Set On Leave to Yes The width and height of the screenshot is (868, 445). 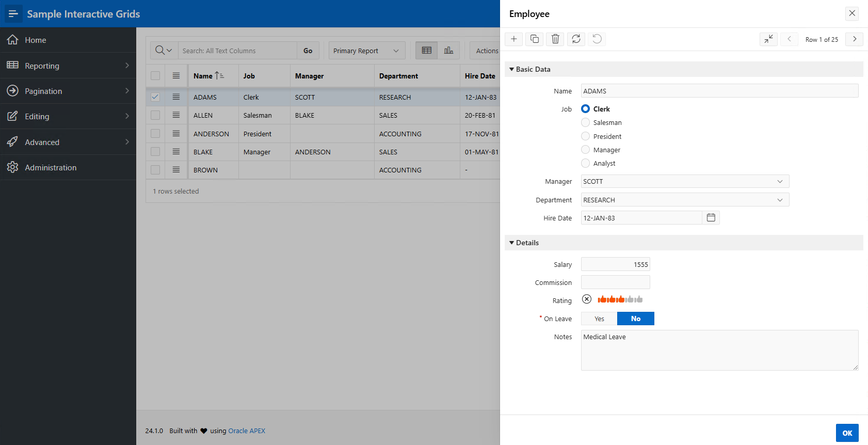click(599, 319)
